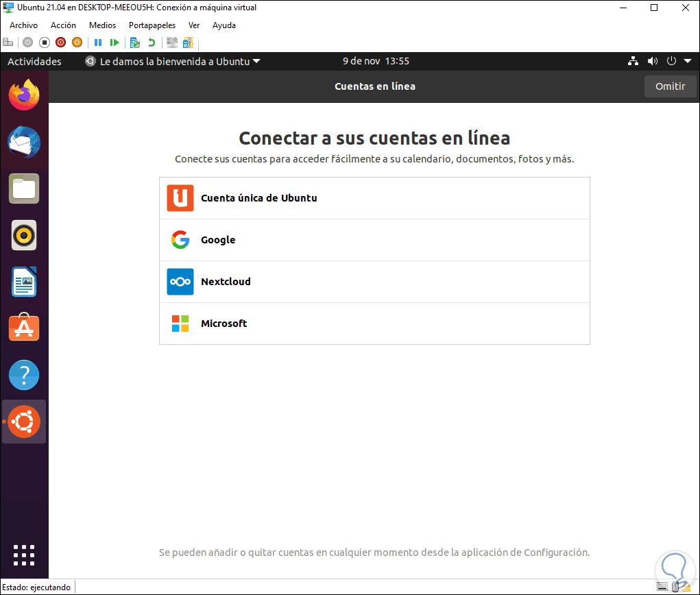Select Cuenta única de Ubuntu account
Viewport: 700px width, 595px height.
point(374,198)
